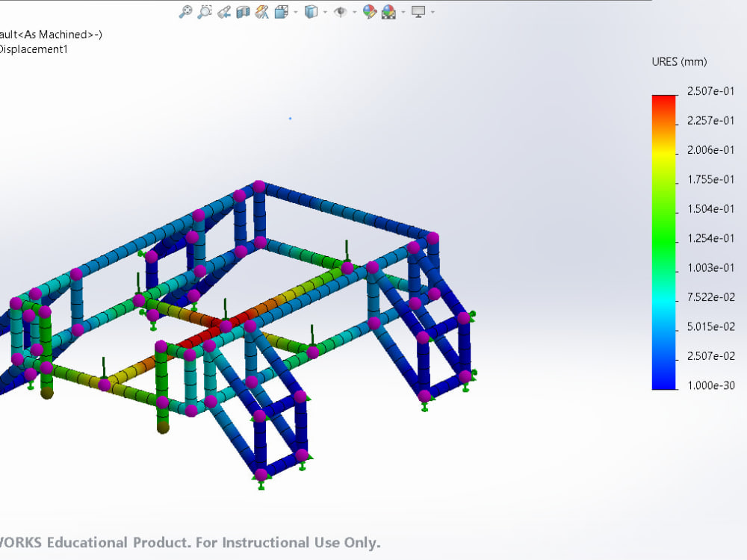Click the Previous View icon
Screen dimensions: 747x560
pyautogui.click(x=224, y=11)
